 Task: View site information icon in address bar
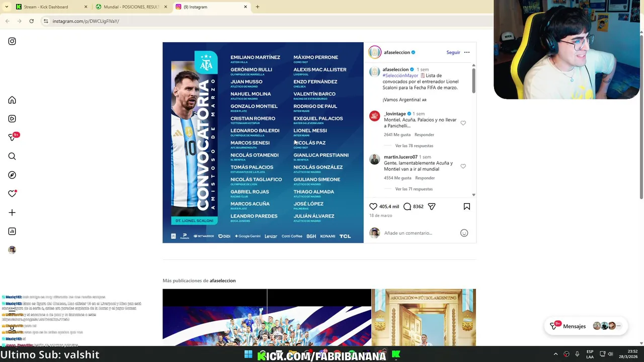tap(46, 21)
